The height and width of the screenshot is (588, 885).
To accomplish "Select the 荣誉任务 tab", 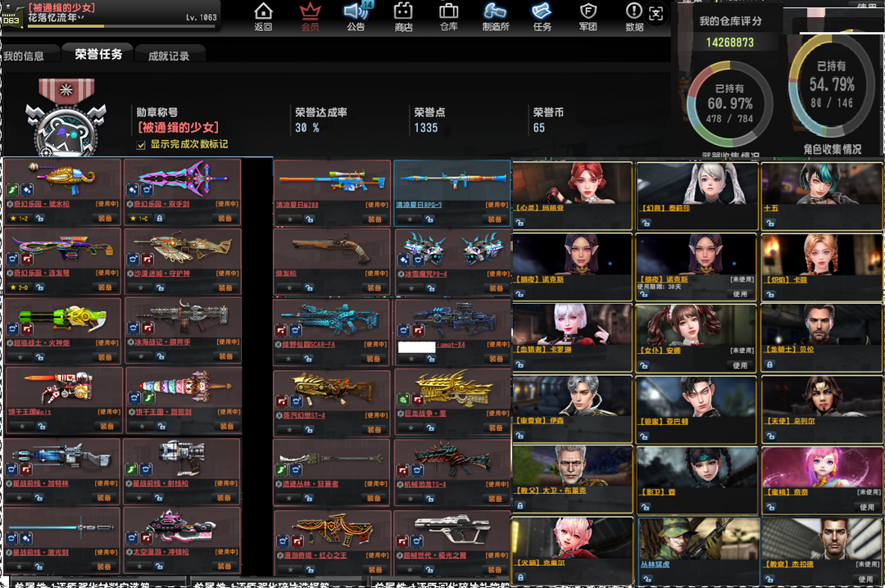I will point(98,53).
